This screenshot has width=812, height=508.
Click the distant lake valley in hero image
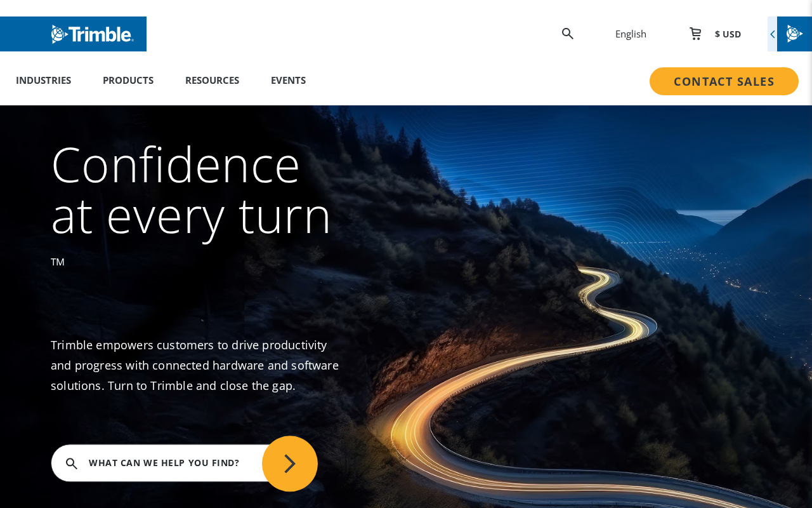[x=730, y=267]
